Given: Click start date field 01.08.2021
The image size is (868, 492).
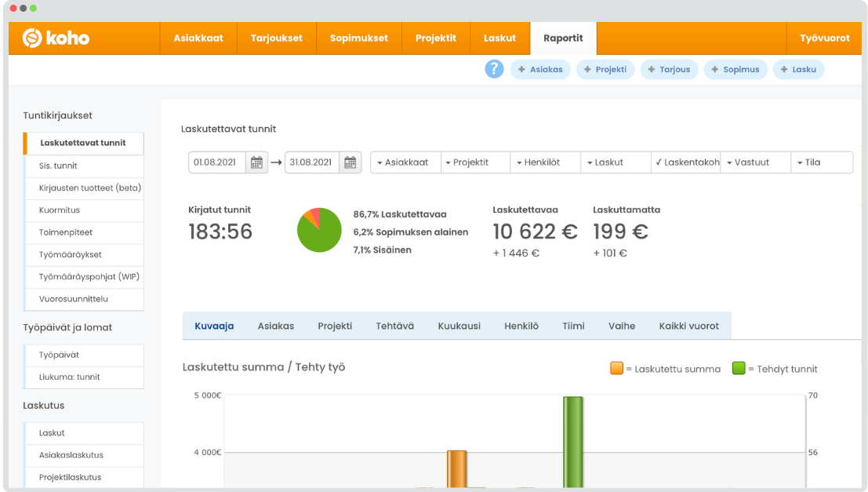Looking at the screenshot, I should point(217,162).
